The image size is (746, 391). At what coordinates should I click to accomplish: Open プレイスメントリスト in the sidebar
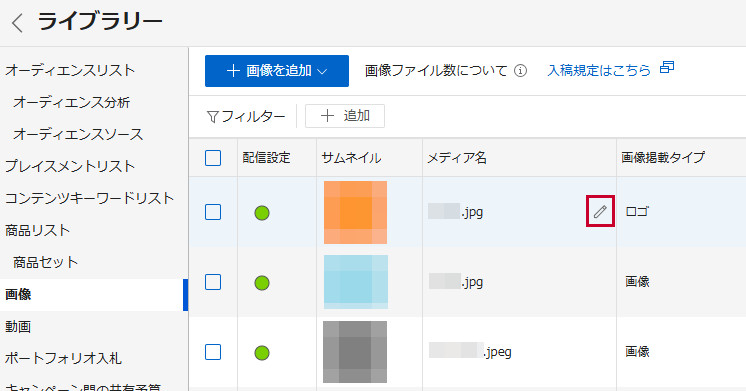tap(70, 166)
